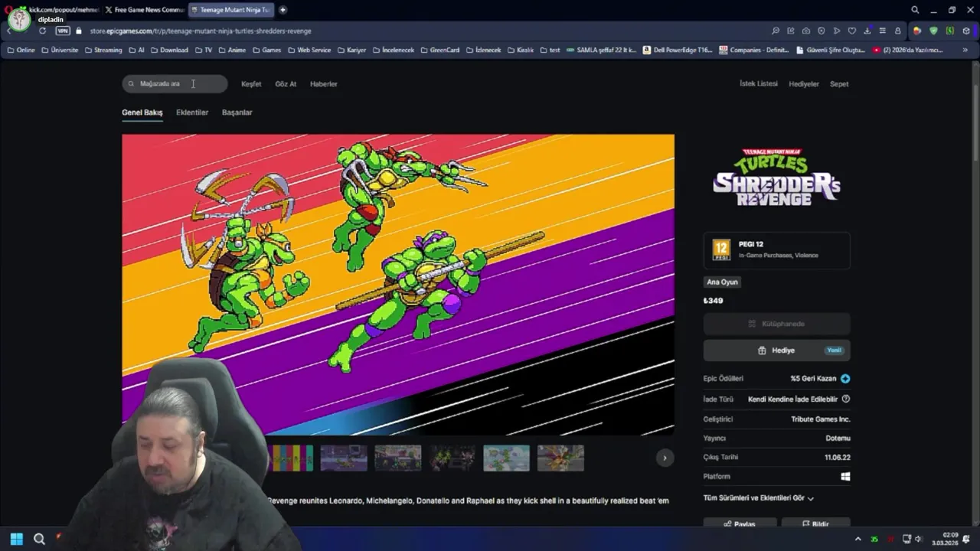This screenshot has width=980, height=551.
Task: Click the ad blocker shield toolbar icon
Action: (x=822, y=31)
